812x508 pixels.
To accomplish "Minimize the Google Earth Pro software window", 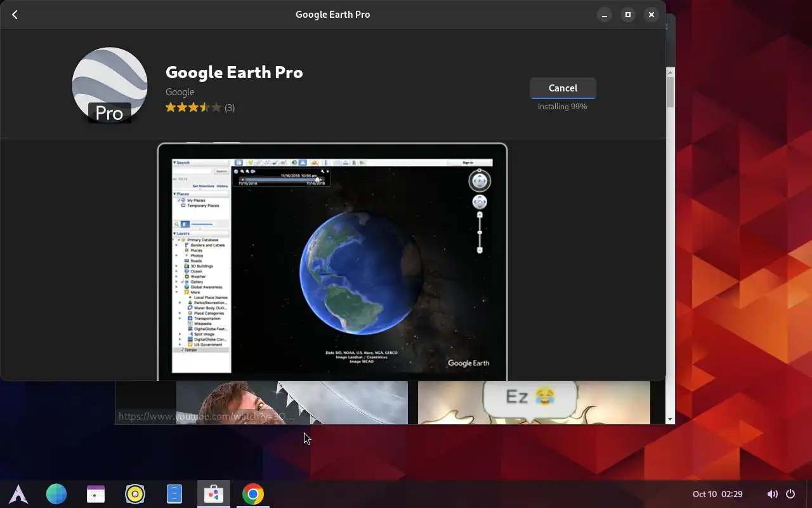I will tap(605, 15).
